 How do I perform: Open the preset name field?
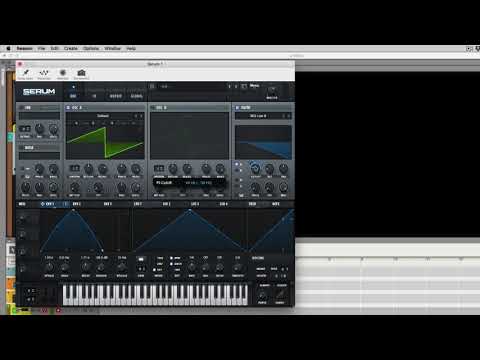pos(191,86)
